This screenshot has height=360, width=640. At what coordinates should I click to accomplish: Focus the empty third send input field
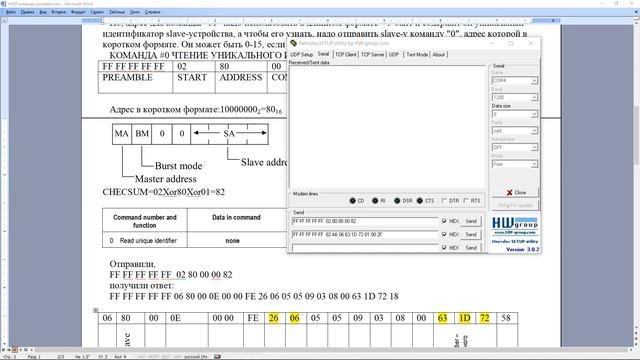(365, 248)
